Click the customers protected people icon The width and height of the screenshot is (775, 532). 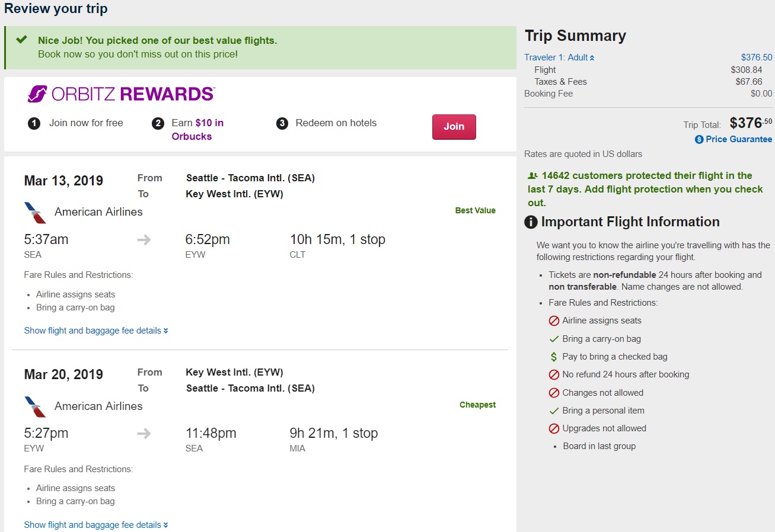tap(532, 176)
